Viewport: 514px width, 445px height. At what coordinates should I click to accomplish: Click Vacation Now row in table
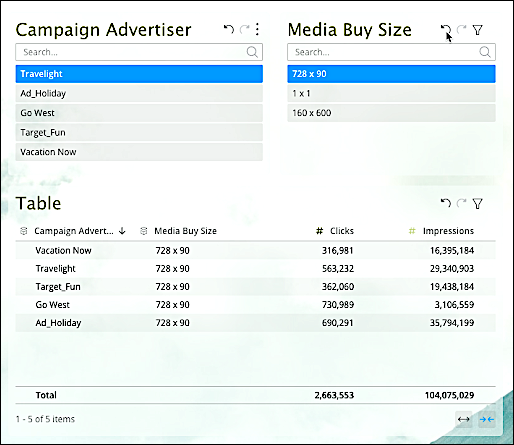click(255, 250)
